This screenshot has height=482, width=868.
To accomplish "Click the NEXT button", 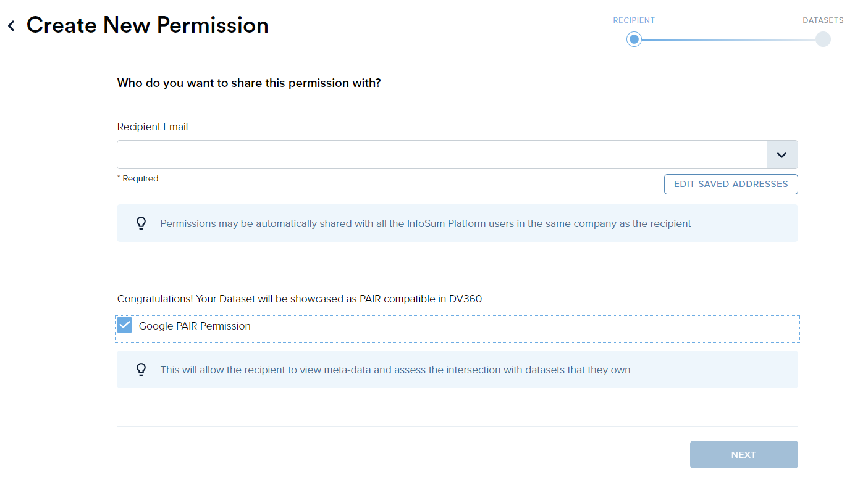I will point(744,455).
